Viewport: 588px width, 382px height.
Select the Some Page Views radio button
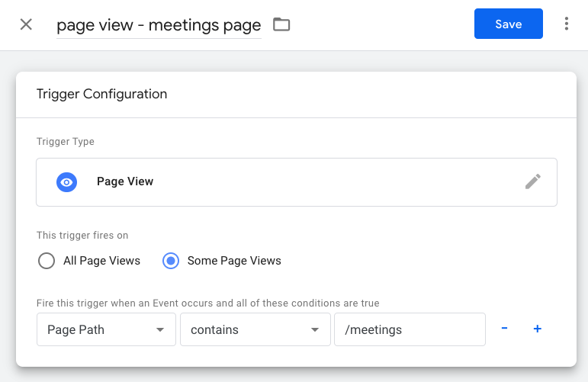point(171,261)
